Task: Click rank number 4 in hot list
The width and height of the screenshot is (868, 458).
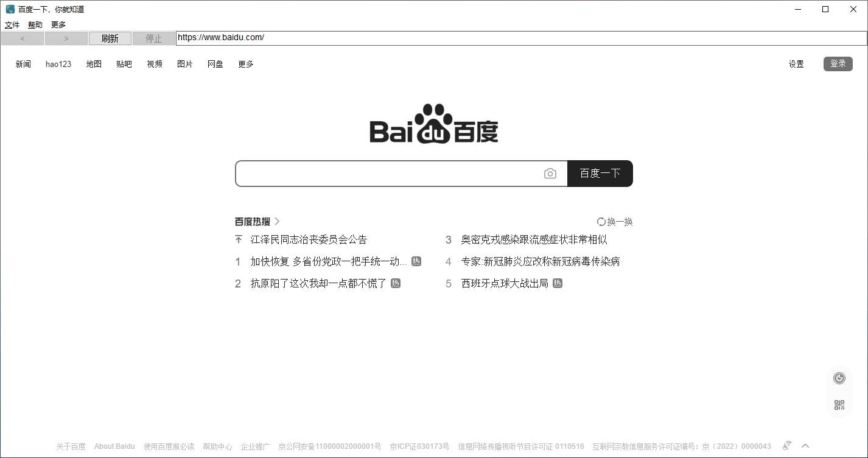Action: coord(449,262)
